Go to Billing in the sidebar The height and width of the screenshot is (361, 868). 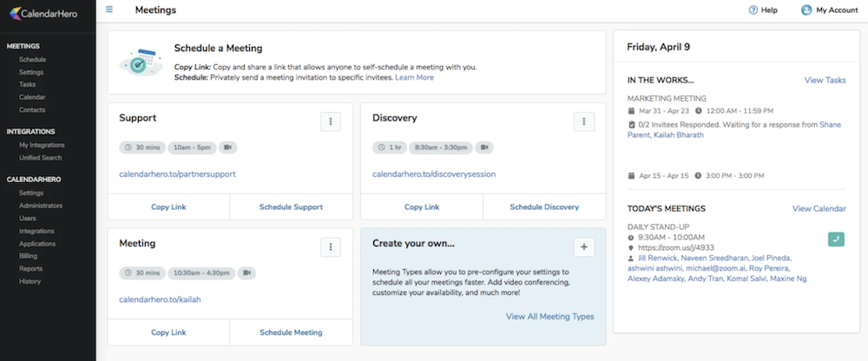(29, 257)
